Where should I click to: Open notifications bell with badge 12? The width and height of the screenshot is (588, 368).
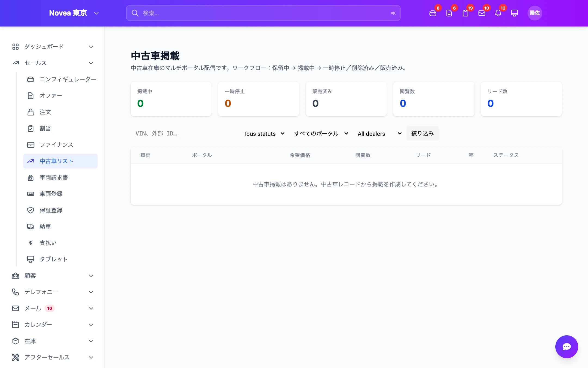(x=498, y=13)
